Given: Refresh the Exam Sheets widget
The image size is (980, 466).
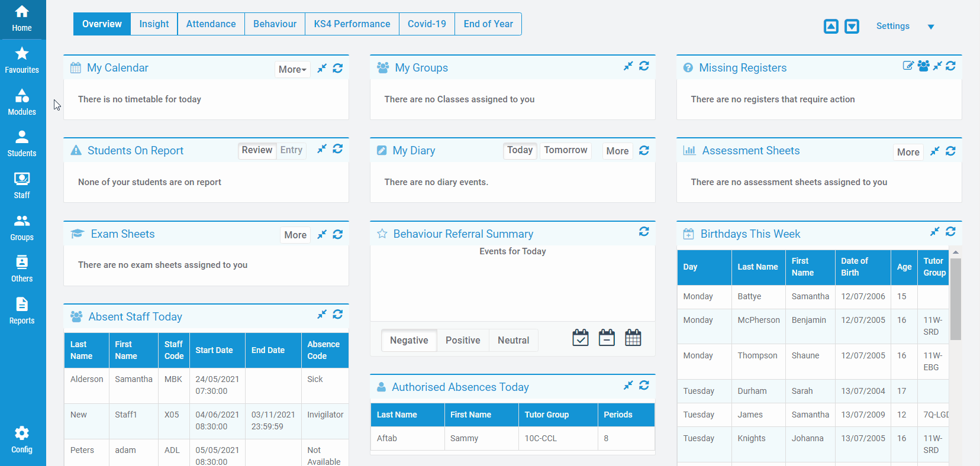Looking at the screenshot, I should click(338, 235).
